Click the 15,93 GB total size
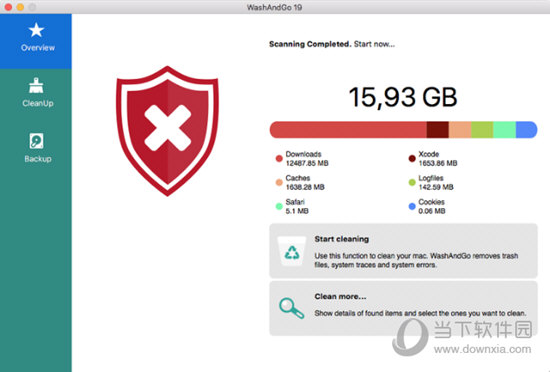Viewport: 550px width, 372px height. point(403,97)
